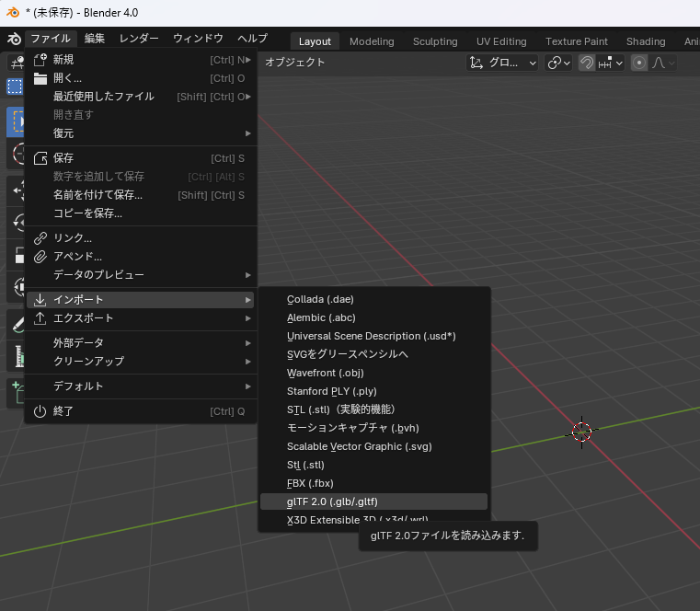The height and width of the screenshot is (611, 700).
Task: Switch to the UV Editing workspace tab
Action: click(501, 41)
